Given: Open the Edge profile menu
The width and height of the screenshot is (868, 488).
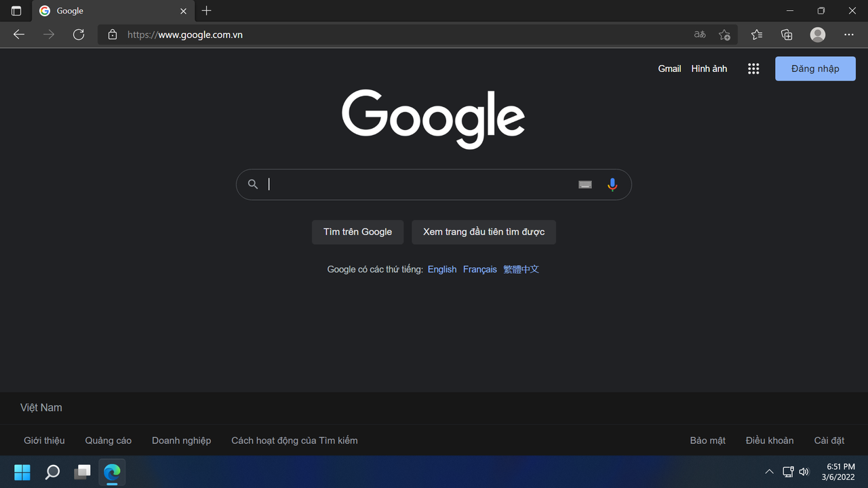Looking at the screenshot, I should coord(817,35).
